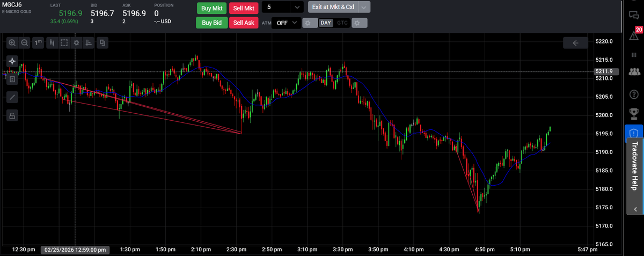Open the question mark help icon
This screenshot has height=256, width=644.
point(634,94)
